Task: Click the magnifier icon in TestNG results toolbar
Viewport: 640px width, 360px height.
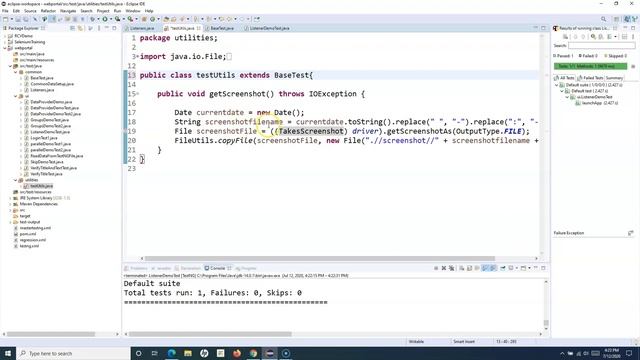Action: tap(593, 37)
